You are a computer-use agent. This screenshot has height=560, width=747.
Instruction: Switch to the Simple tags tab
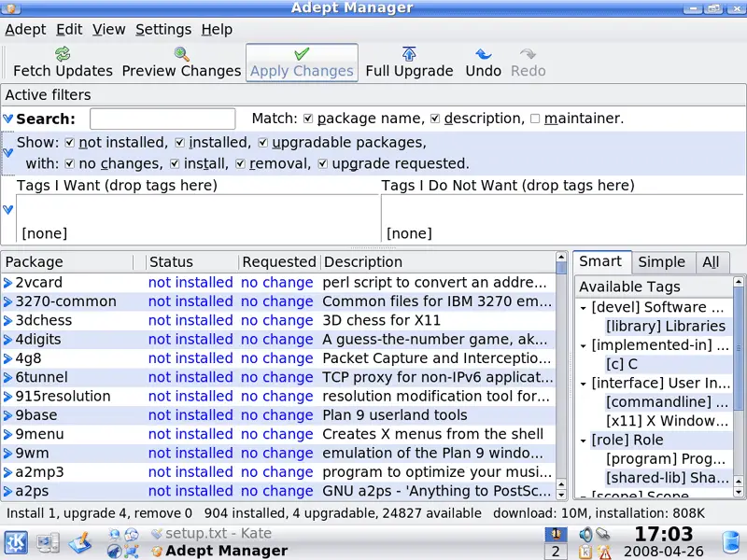pos(661,262)
